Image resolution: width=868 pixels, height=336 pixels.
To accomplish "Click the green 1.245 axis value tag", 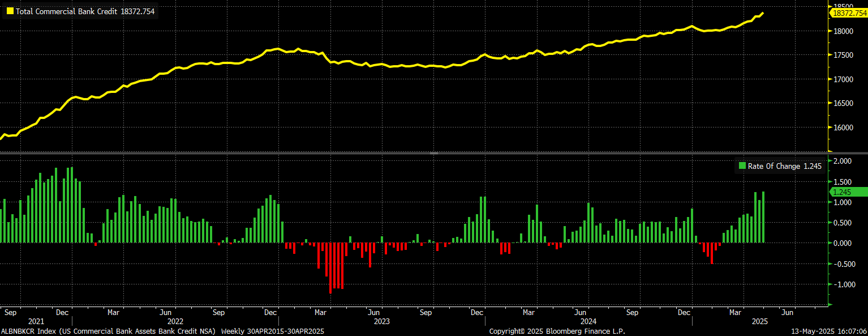I will pyautogui.click(x=849, y=192).
